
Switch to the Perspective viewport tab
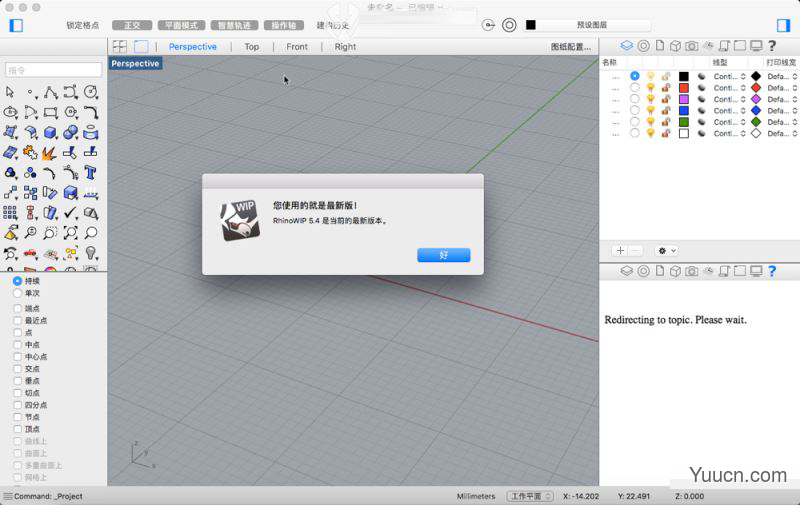click(x=192, y=46)
